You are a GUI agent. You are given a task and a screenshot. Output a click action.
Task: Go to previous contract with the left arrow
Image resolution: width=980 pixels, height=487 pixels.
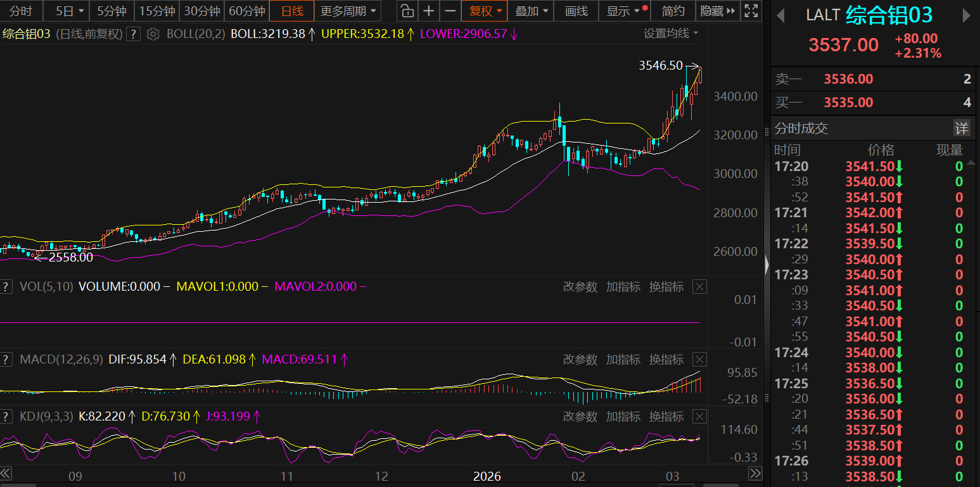[x=780, y=15]
